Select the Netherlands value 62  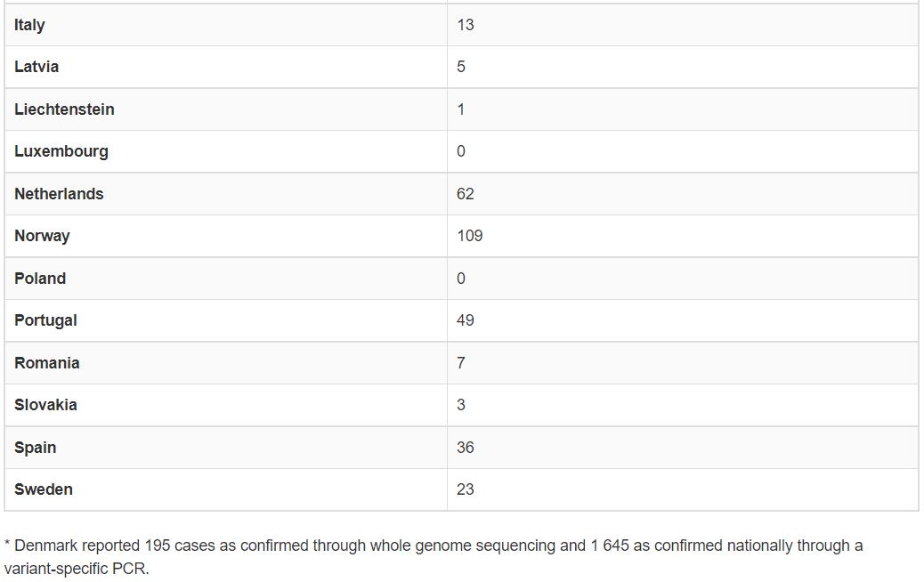[x=466, y=194]
